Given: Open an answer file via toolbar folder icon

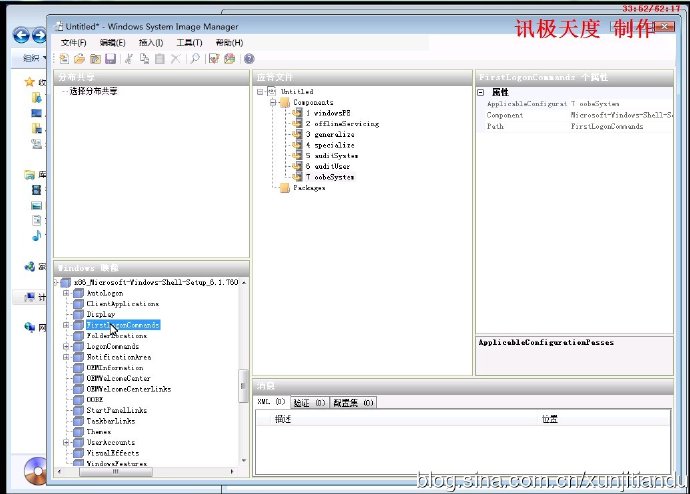Looking at the screenshot, I should (x=80, y=59).
